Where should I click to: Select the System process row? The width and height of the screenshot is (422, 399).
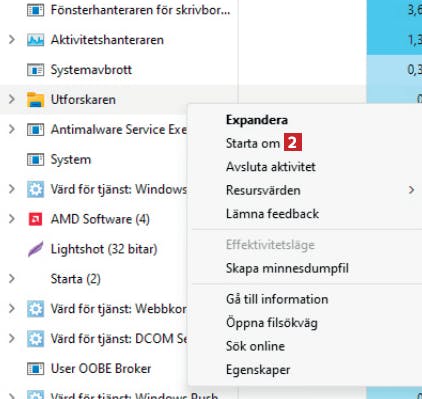tap(93, 159)
